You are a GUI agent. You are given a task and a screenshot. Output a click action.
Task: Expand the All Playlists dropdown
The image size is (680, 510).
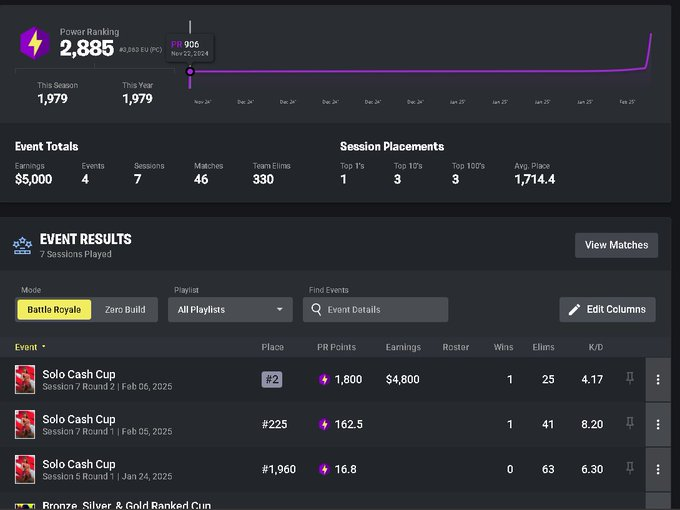(x=230, y=310)
